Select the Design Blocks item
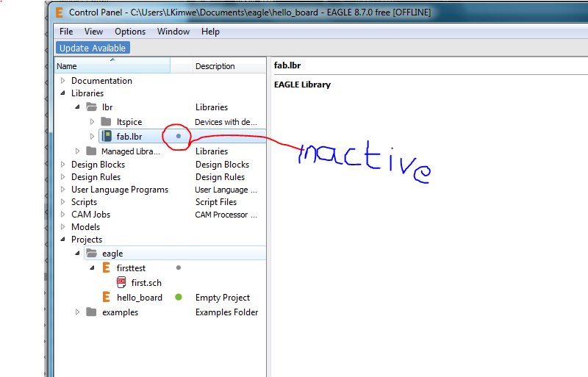This screenshot has height=377, width=588. [98, 165]
